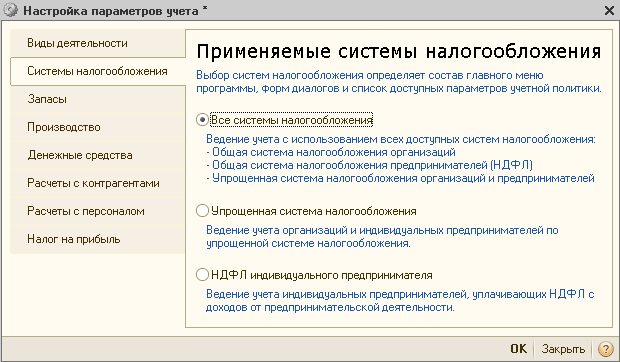Go to Расчеты с контрагентами tab
620x362 pixels.
[98, 183]
